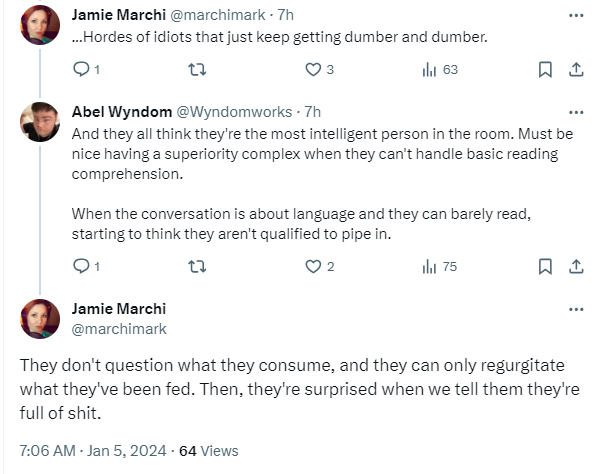The image size is (600, 474).
Task: Like Abel Wyndom's tweet with 2 likes
Action: pos(313,266)
